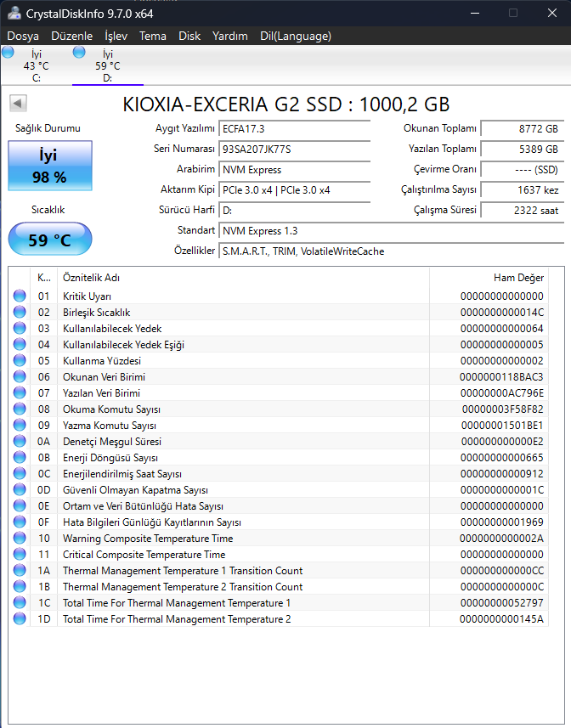The width and height of the screenshot is (571, 728).
Task: Click status orb of Okunan Veri Birimi row
Action: [20, 376]
